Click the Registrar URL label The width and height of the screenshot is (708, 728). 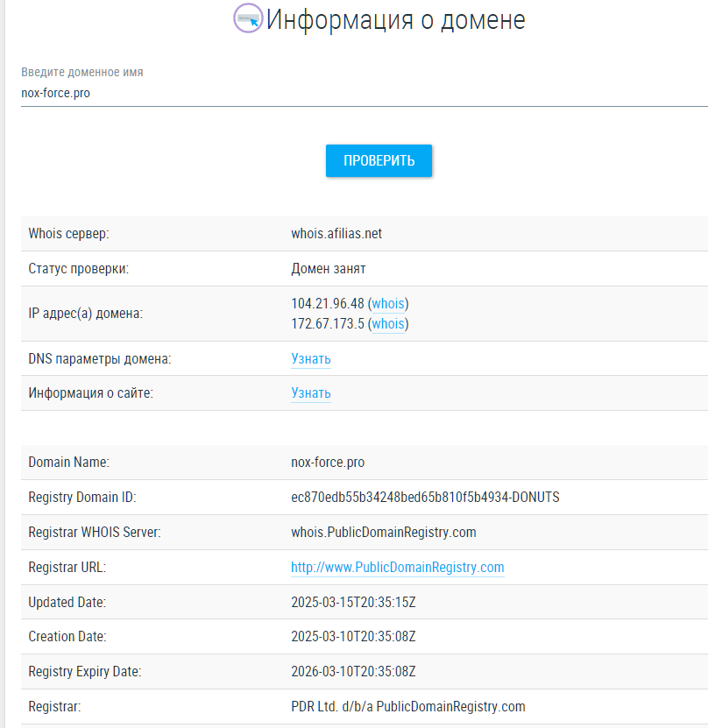[67, 568]
